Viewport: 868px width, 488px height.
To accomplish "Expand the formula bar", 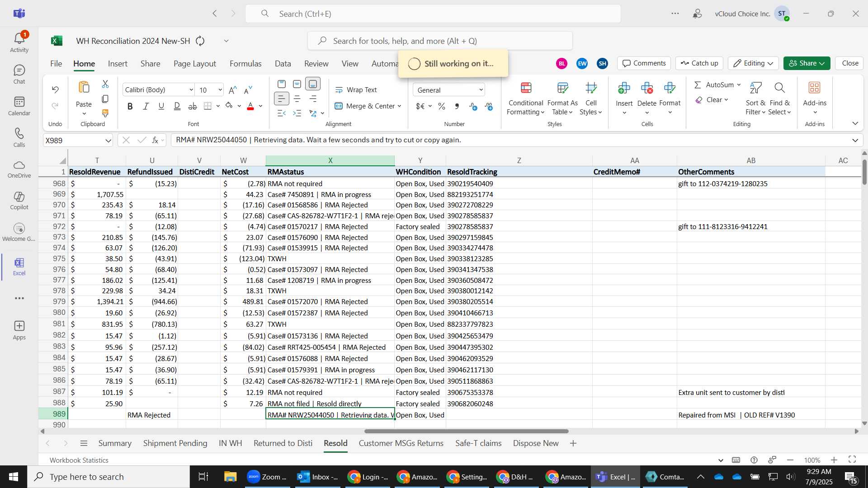I will pos(855,140).
